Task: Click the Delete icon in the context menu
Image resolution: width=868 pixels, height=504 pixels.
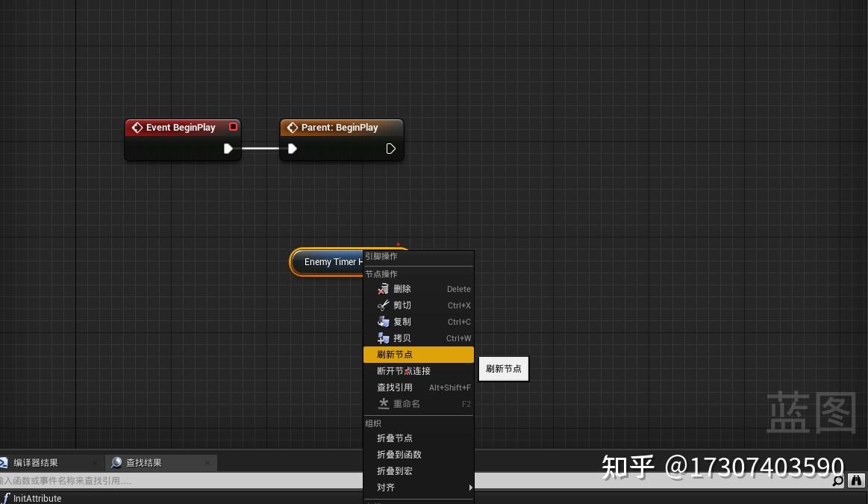Action: [383, 289]
